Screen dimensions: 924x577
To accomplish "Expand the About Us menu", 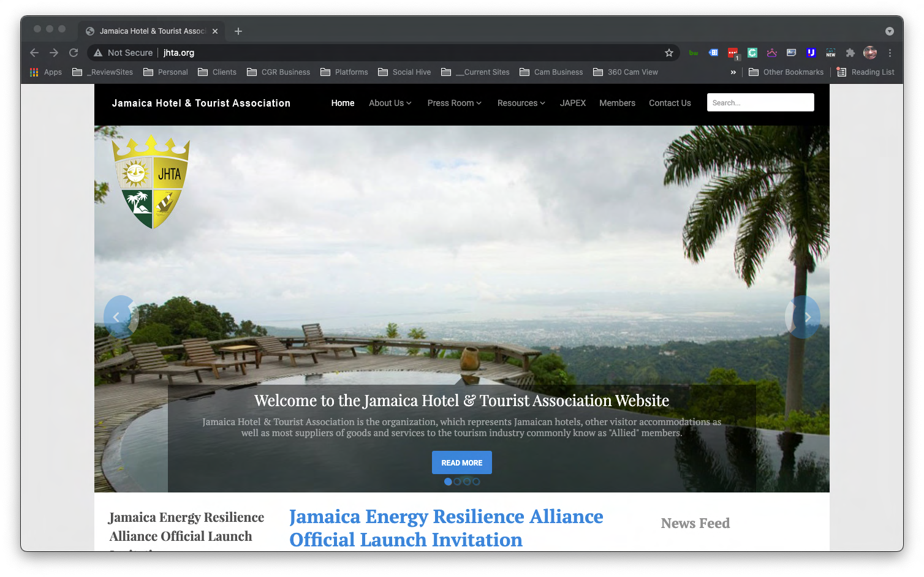I will [390, 103].
